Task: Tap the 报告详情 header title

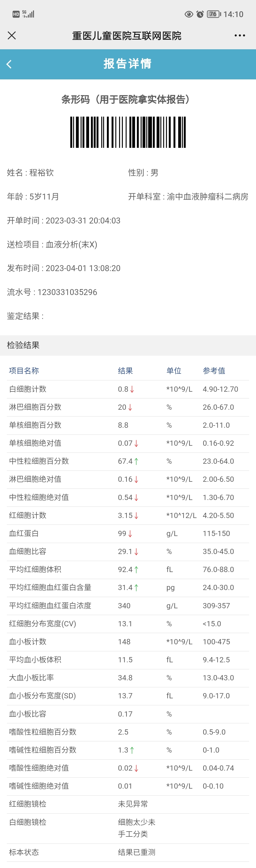Action: click(128, 64)
